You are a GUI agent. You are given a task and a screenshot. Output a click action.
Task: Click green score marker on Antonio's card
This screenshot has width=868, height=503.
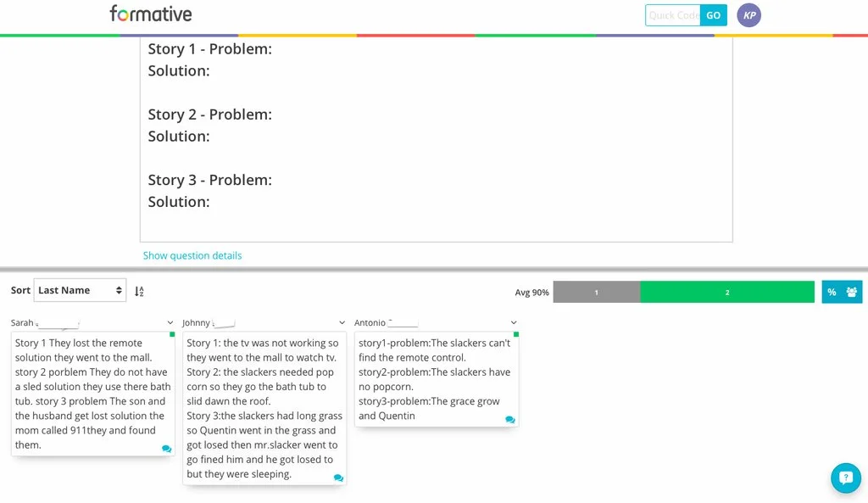coord(516,334)
